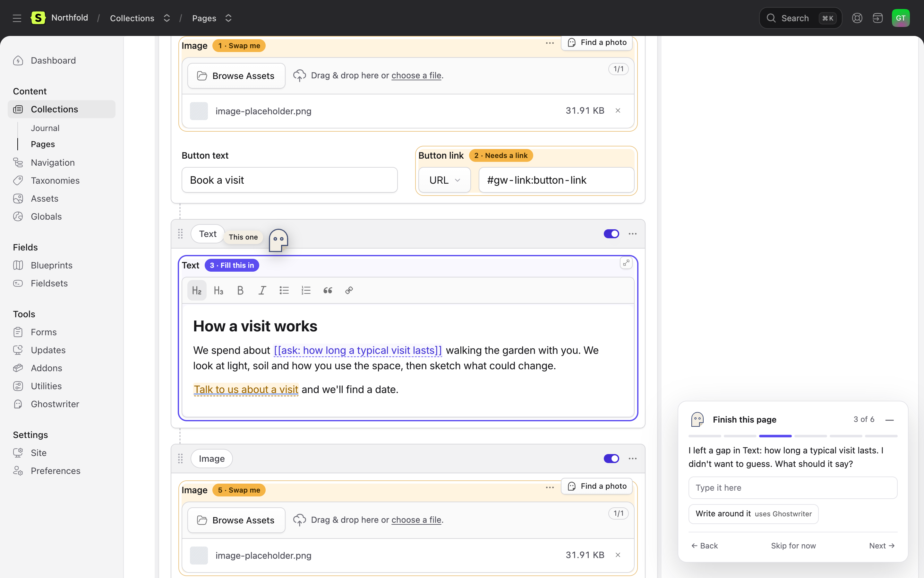Click the third progress step segment
The width and height of the screenshot is (924, 578).
pyautogui.click(x=775, y=436)
